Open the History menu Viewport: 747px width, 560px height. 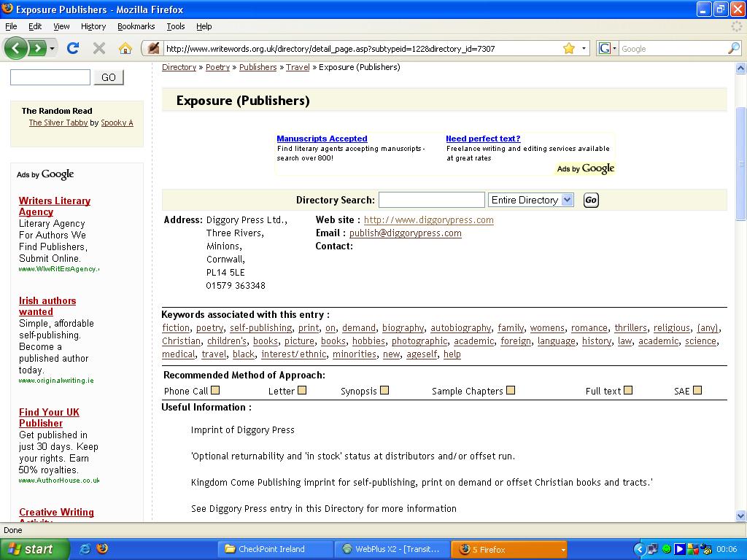point(93,26)
